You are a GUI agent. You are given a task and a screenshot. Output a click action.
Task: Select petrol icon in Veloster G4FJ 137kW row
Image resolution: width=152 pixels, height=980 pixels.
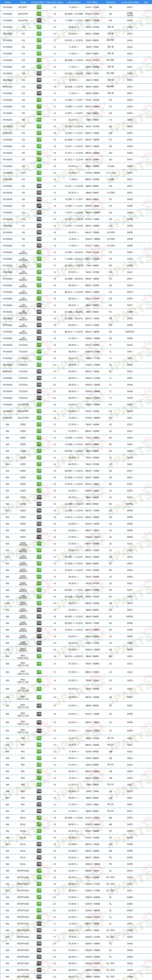39,418
